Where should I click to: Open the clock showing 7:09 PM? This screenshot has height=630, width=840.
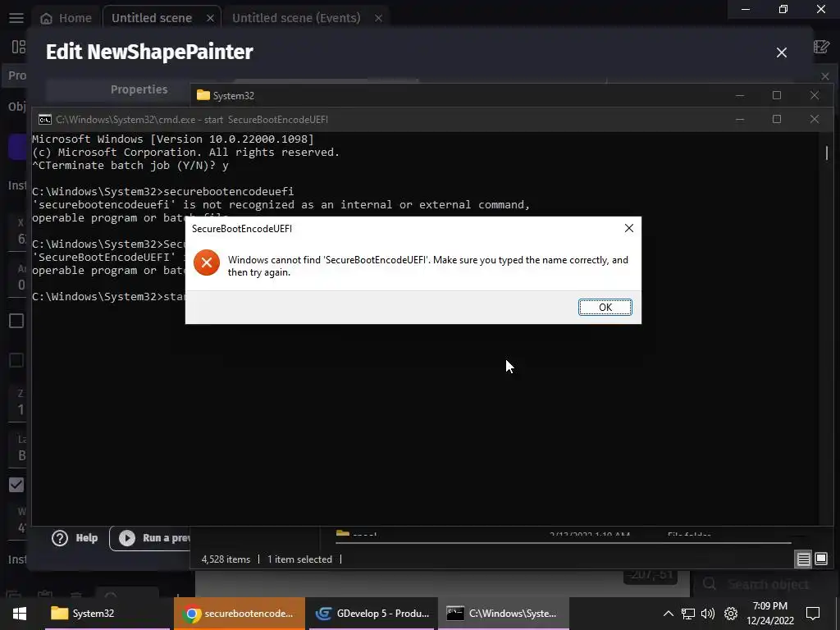tap(769, 614)
